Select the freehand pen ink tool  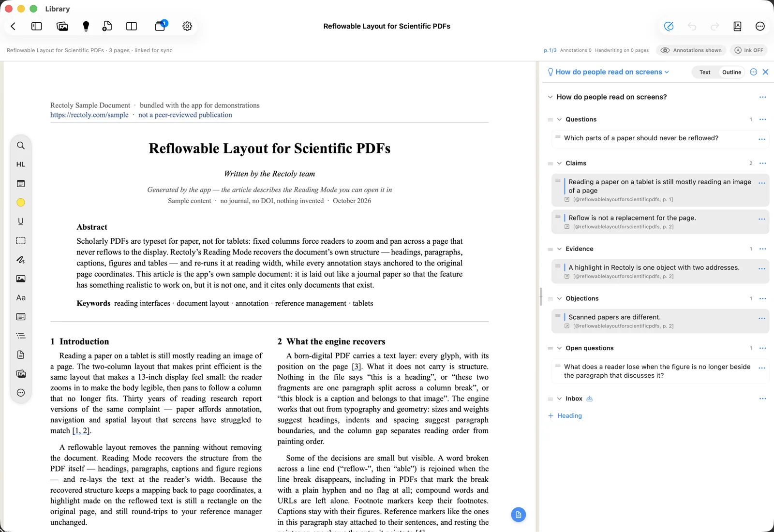tap(21, 260)
